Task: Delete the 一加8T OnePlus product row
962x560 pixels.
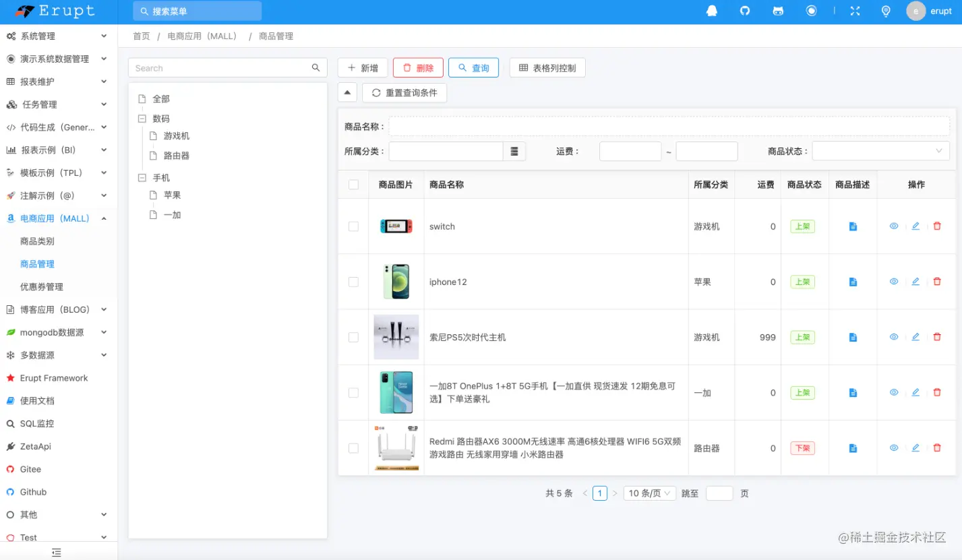Action: click(937, 392)
